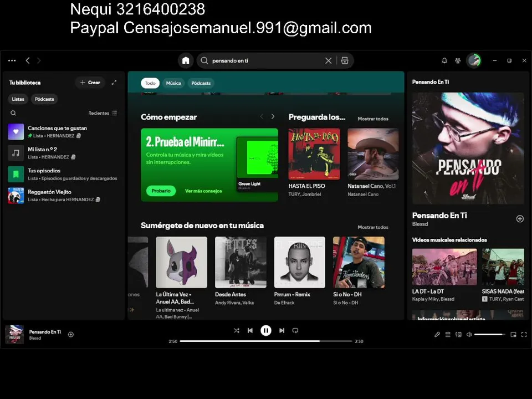
Task: Open Reggaetón Viejito playlist
Action: [63, 196]
